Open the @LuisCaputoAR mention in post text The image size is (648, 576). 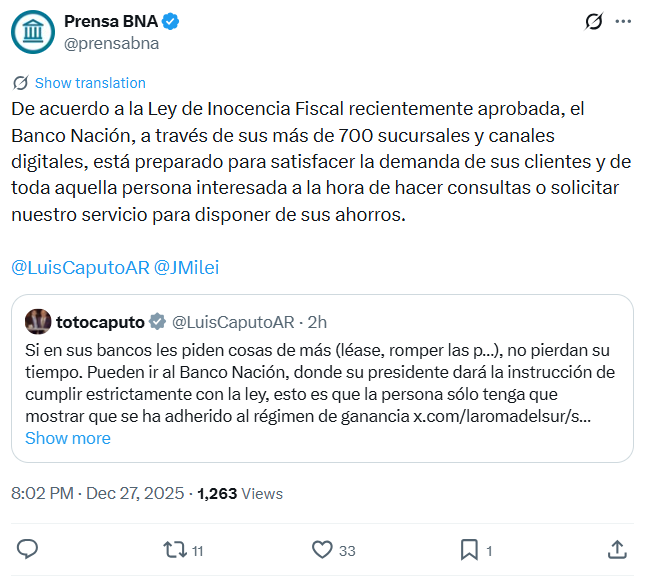[x=80, y=267]
